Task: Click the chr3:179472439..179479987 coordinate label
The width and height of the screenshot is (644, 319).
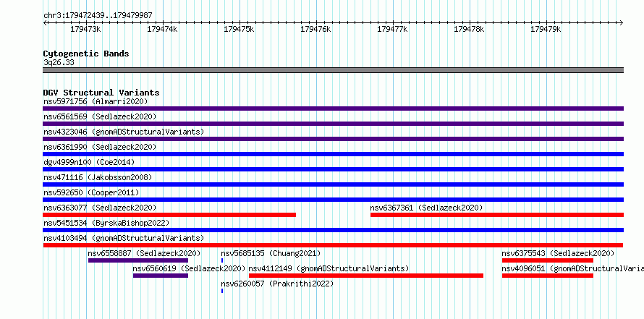Action: point(98,15)
